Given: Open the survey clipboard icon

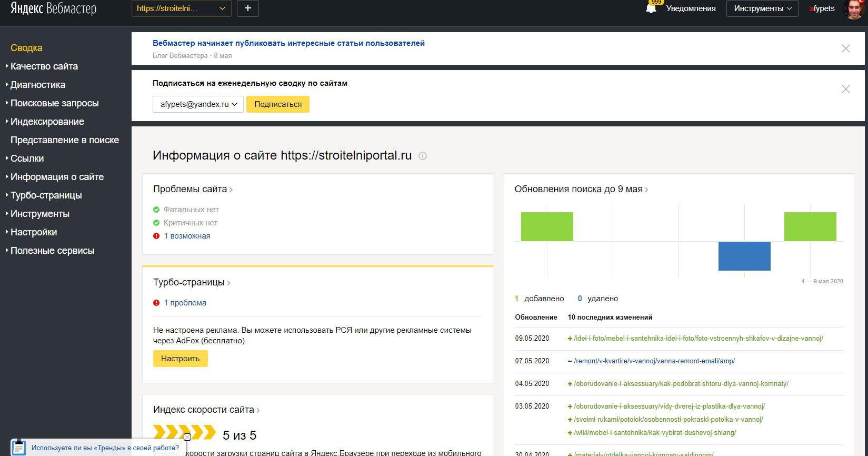Looking at the screenshot, I should 18,447.
